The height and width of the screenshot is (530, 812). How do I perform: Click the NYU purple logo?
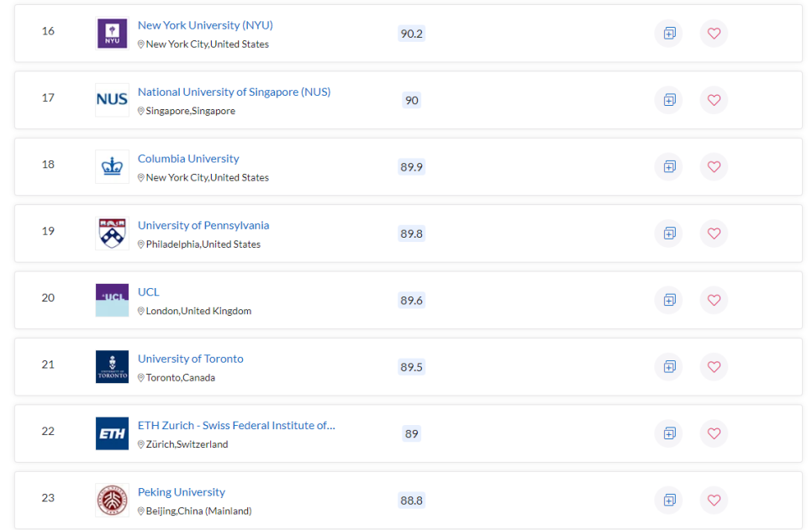click(x=112, y=34)
